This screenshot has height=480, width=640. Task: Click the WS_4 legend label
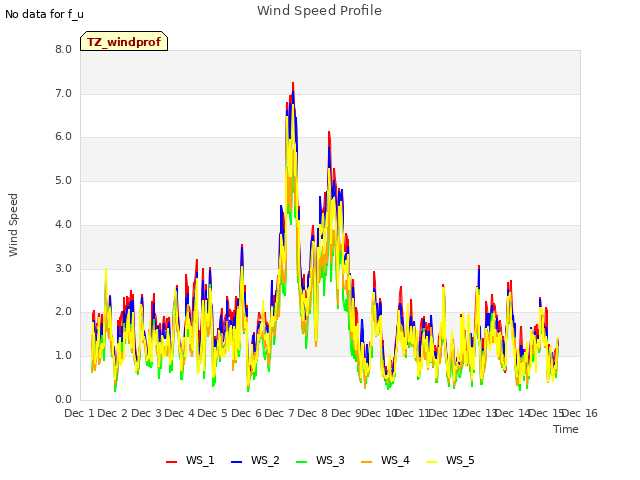pos(395,460)
